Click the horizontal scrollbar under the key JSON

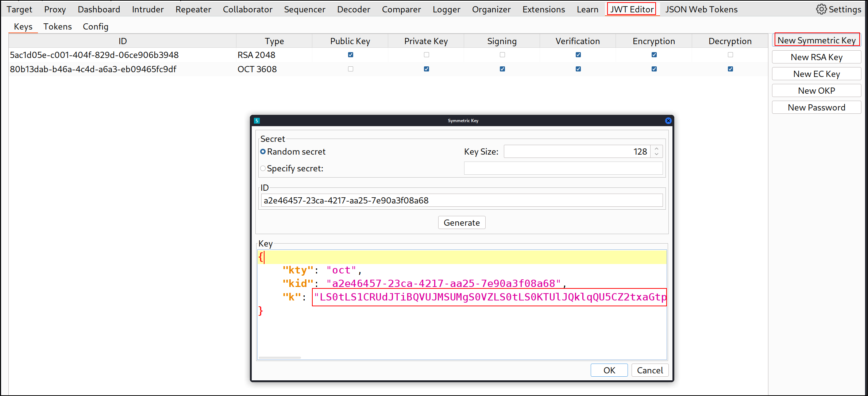279,358
